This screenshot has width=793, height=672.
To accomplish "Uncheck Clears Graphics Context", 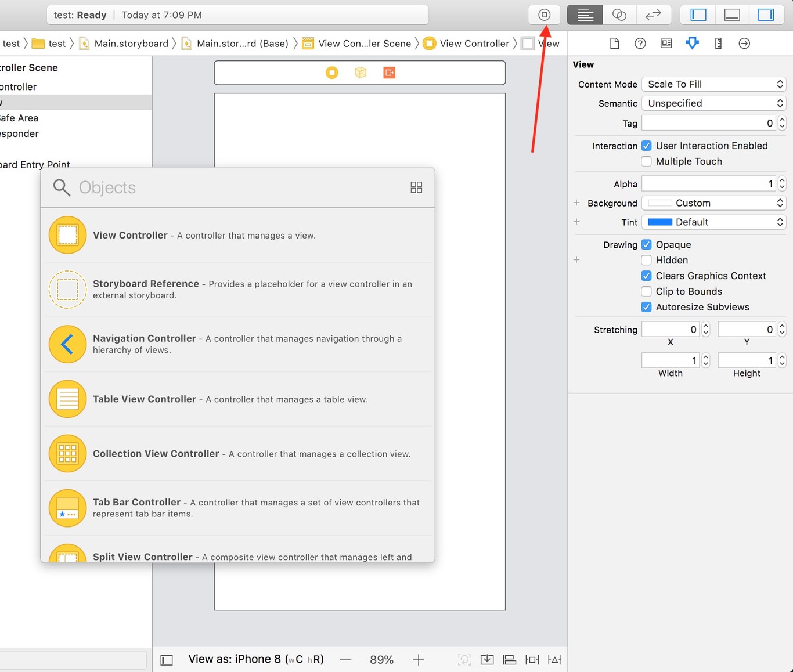I will 646,276.
